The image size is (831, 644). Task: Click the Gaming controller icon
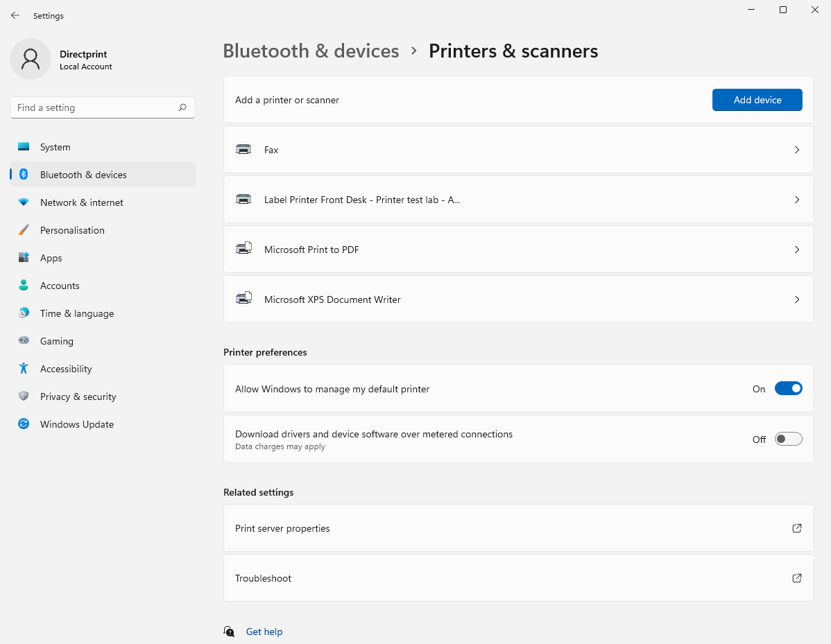(x=24, y=340)
